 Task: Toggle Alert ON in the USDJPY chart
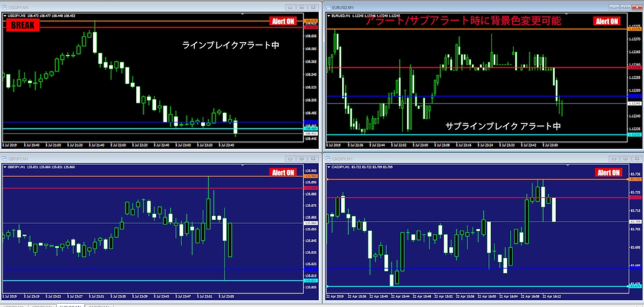point(283,21)
